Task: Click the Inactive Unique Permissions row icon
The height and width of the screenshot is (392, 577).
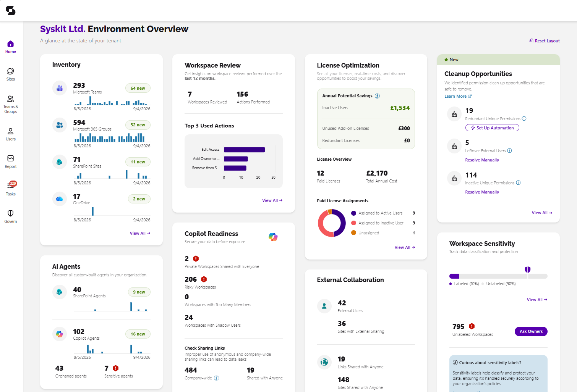Action: pos(454,178)
